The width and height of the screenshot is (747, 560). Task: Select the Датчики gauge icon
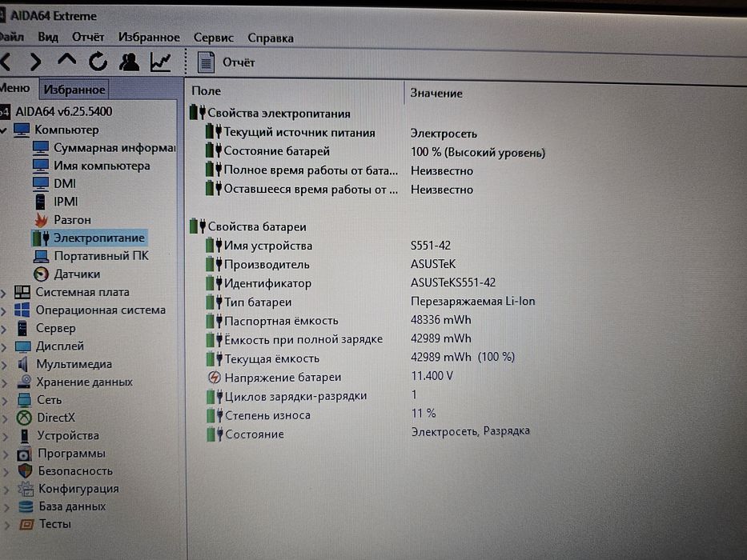coord(42,274)
